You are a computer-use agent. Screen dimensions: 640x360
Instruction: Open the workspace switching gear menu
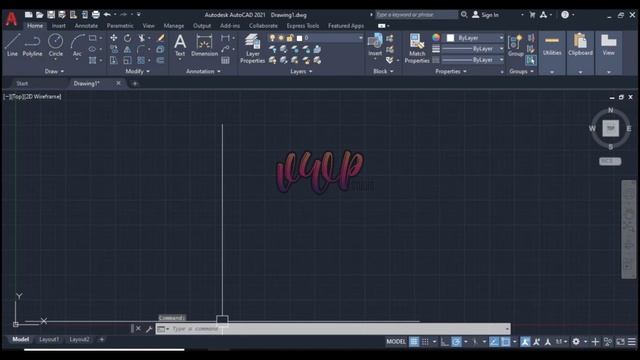(576, 342)
